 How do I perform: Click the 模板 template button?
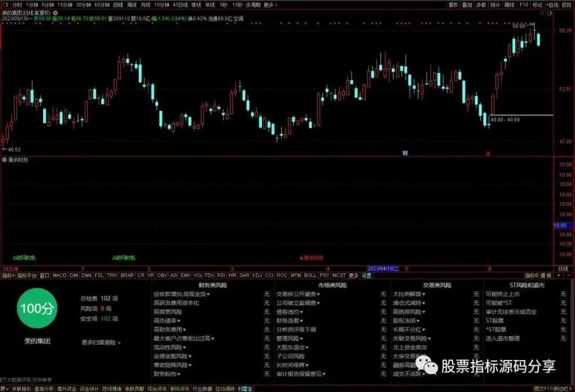click(546, 275)
